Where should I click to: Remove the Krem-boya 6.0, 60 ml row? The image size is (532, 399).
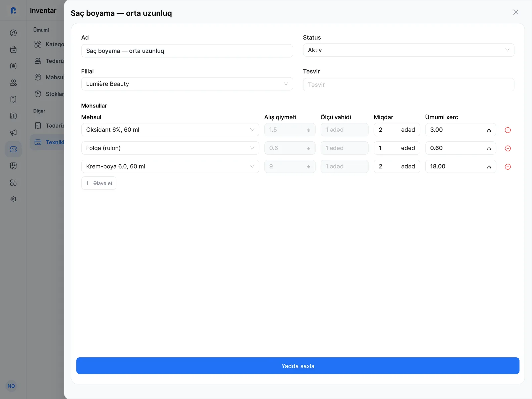[x=508, y=167]
